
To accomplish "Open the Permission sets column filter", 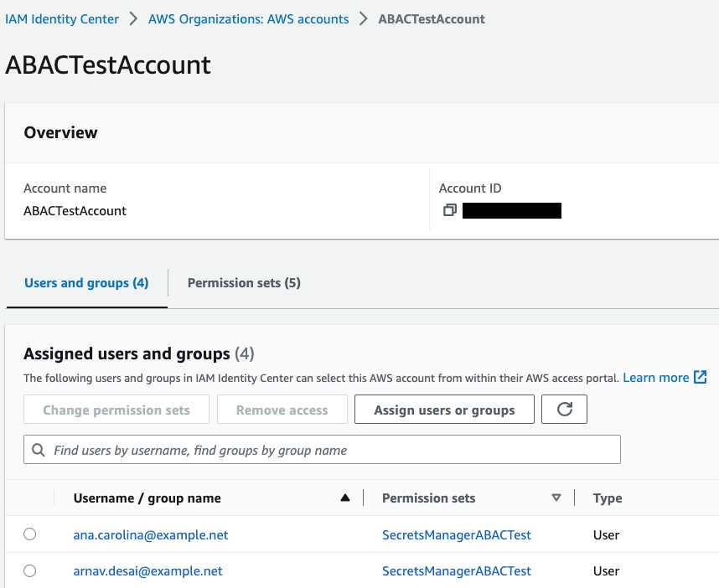I will tap(556, 497).
